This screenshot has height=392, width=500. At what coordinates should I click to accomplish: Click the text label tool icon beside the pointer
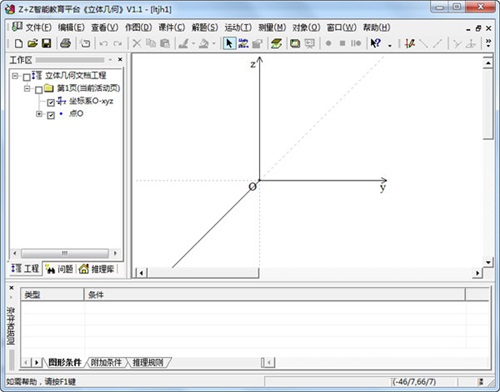[243, 43]
